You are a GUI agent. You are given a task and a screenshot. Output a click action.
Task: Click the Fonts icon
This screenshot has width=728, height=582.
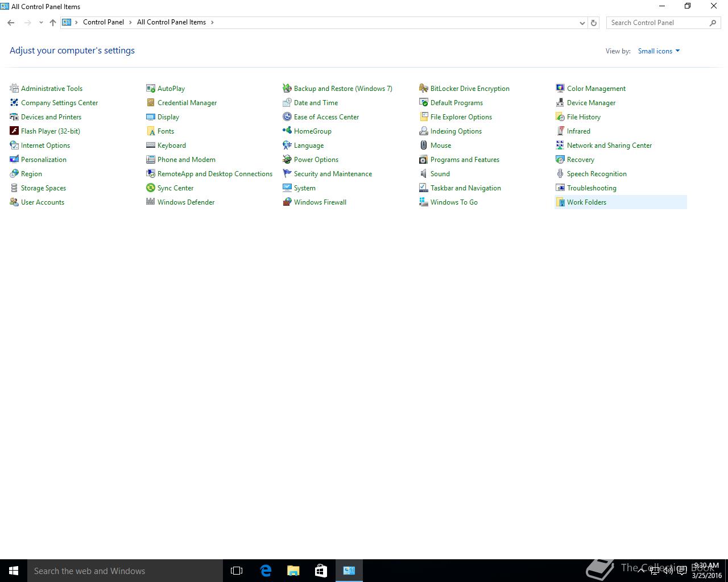coord(151,131)
